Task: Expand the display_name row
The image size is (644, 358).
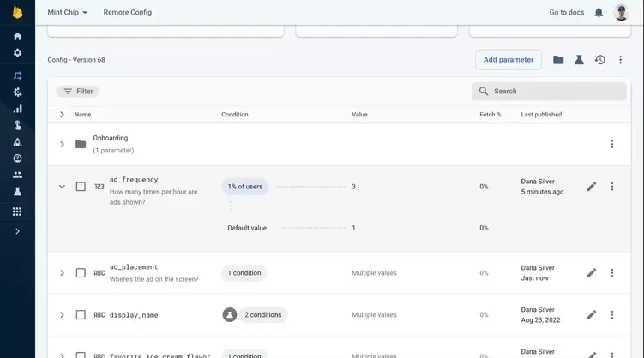Action: [x=62, y=315]
